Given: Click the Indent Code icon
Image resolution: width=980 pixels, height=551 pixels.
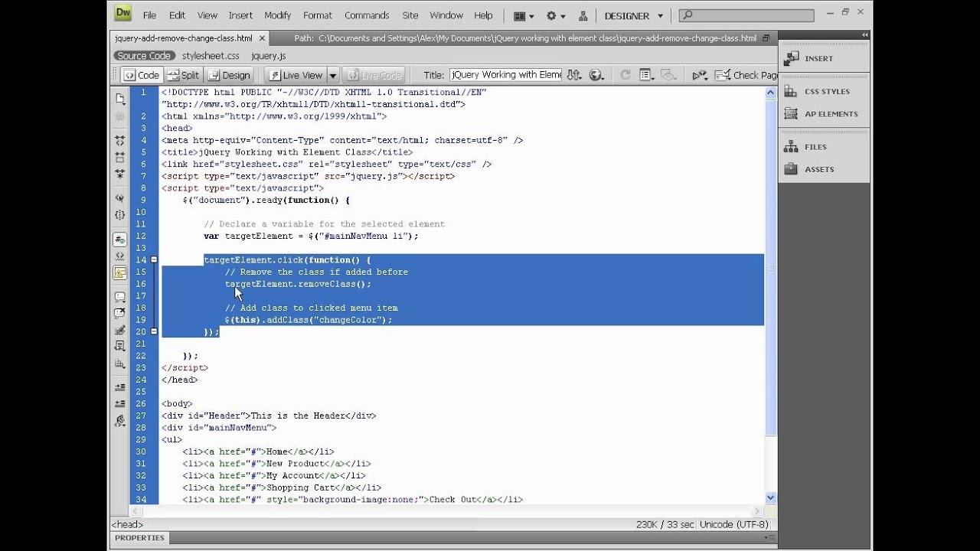Looking at the screenshot, I should pos(120,387).
